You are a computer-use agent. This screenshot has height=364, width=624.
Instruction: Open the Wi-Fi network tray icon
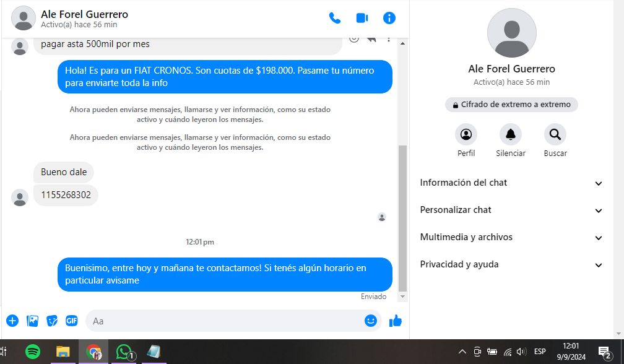pyautogui.click(x=508, y=352)
